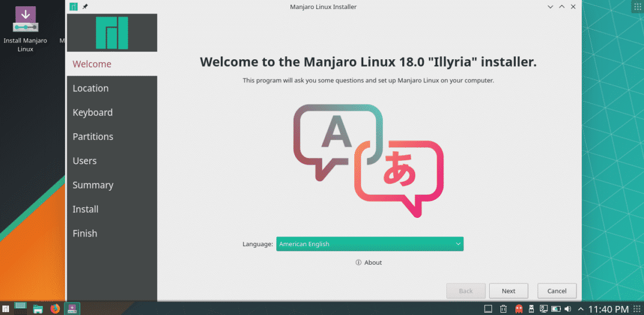Check the battery status tray icon

(x=556, y=309)
